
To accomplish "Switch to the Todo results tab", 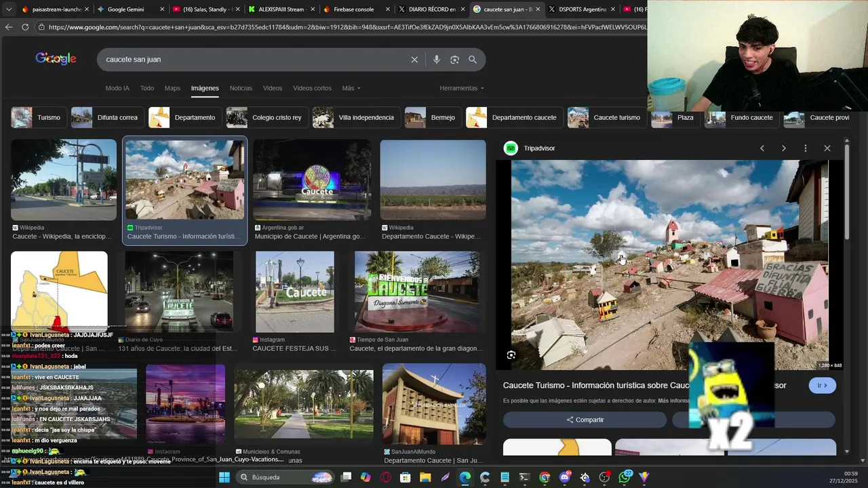I will click(147, 88).
